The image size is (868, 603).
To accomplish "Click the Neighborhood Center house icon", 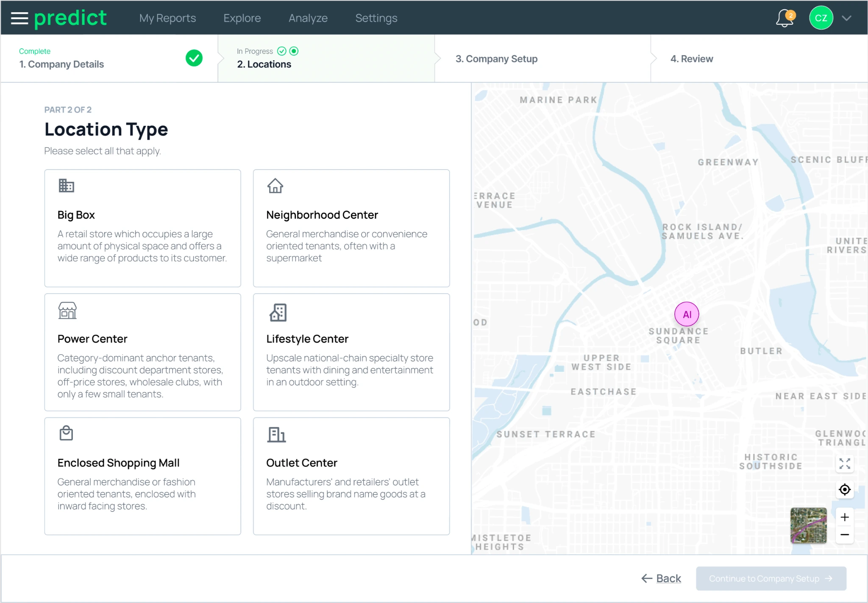I will 275,186.
